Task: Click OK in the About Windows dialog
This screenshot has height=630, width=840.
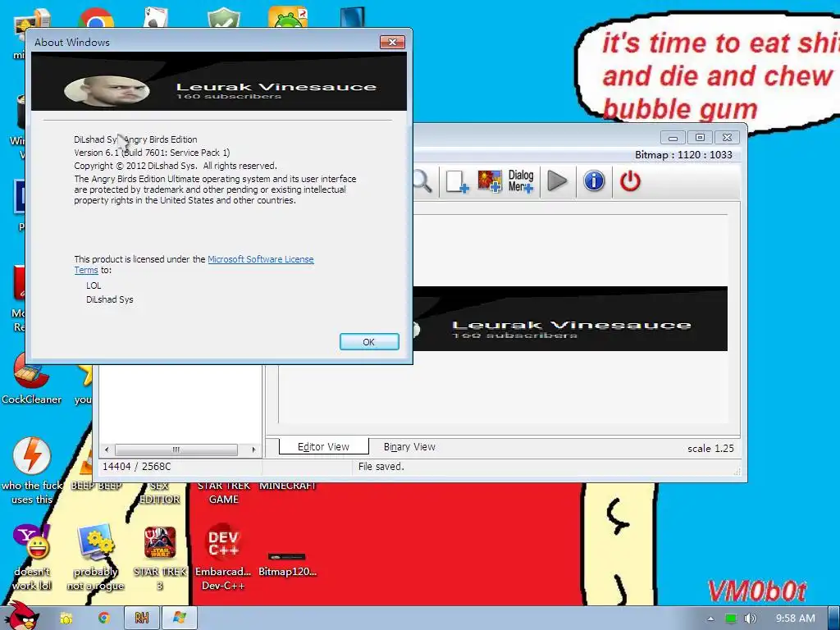Action: click(x=369, y=342)
